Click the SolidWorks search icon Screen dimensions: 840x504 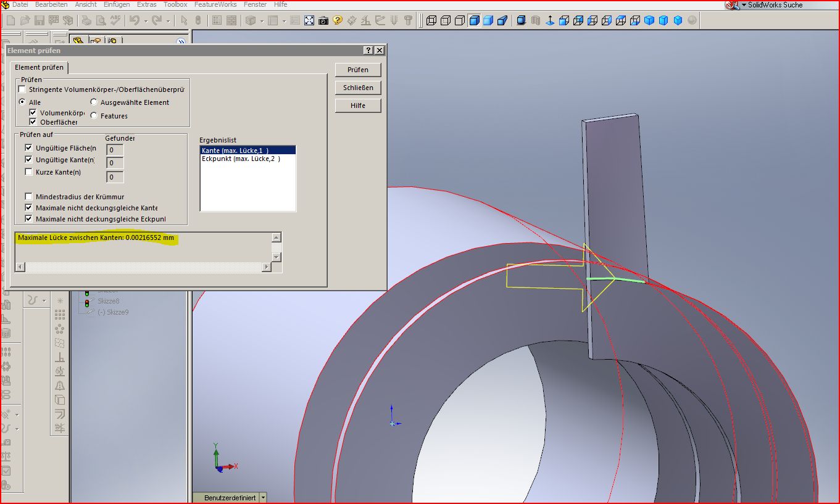click(x=732, y=5)
